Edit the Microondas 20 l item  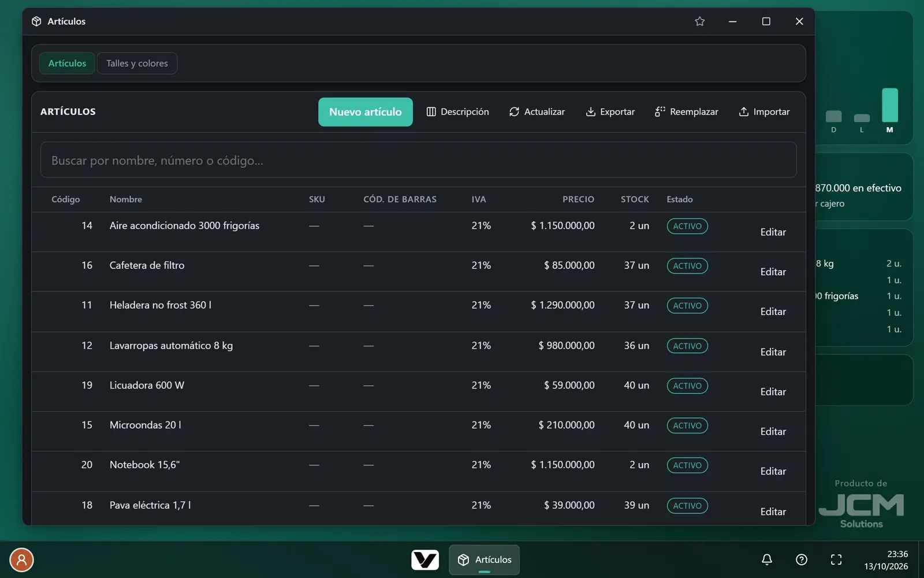tap(773, 432)
